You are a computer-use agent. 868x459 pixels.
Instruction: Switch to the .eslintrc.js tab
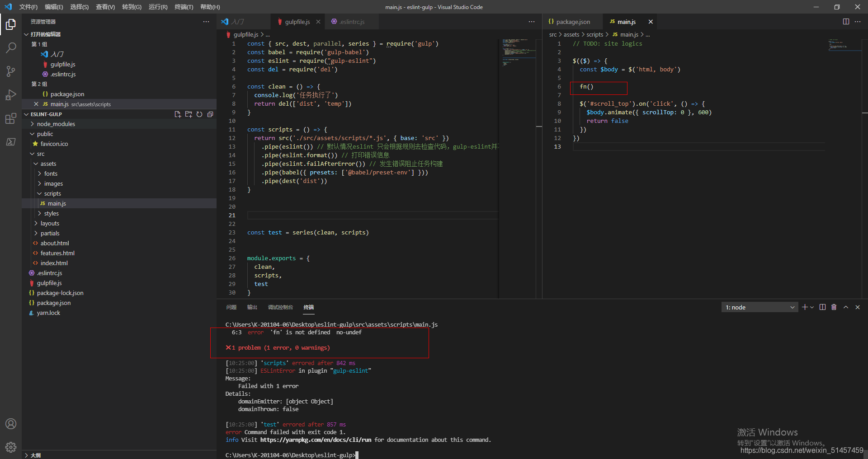click(352, 22)
